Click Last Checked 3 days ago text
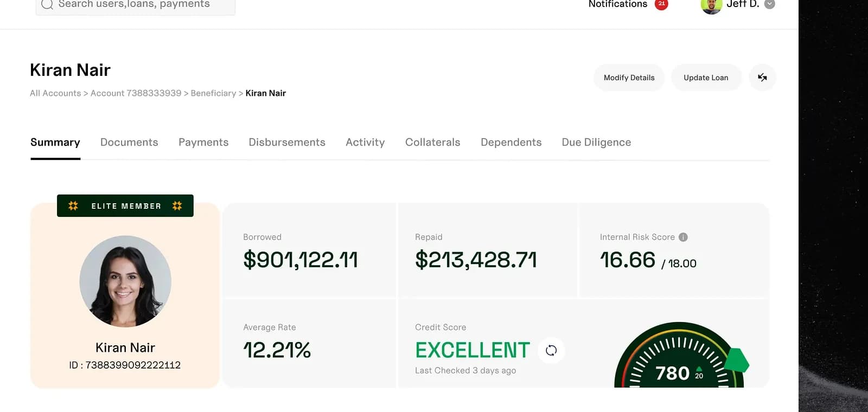The image size is (868, 412). pos(465,371)
